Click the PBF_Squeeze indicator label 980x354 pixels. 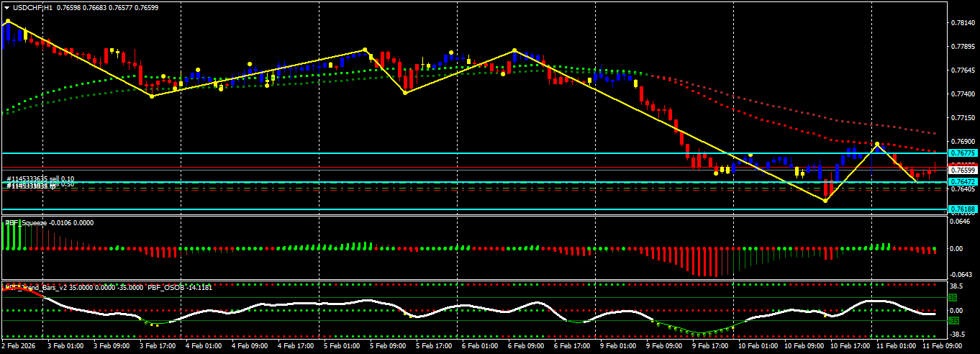tap(25, 222)
